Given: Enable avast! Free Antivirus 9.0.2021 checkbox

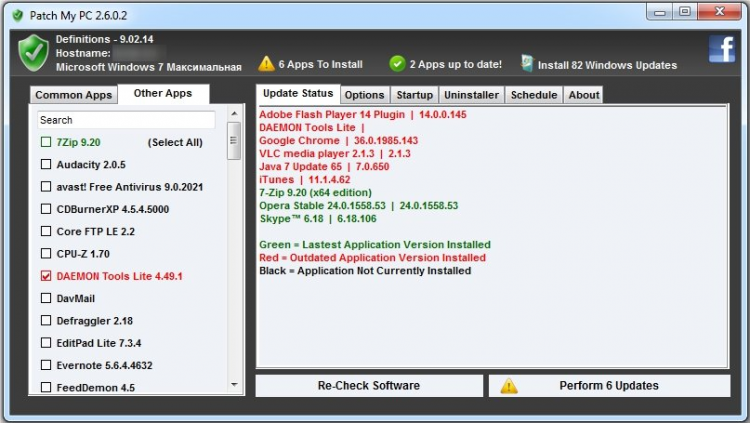Looking at the screenshot, I should point(46,187).
